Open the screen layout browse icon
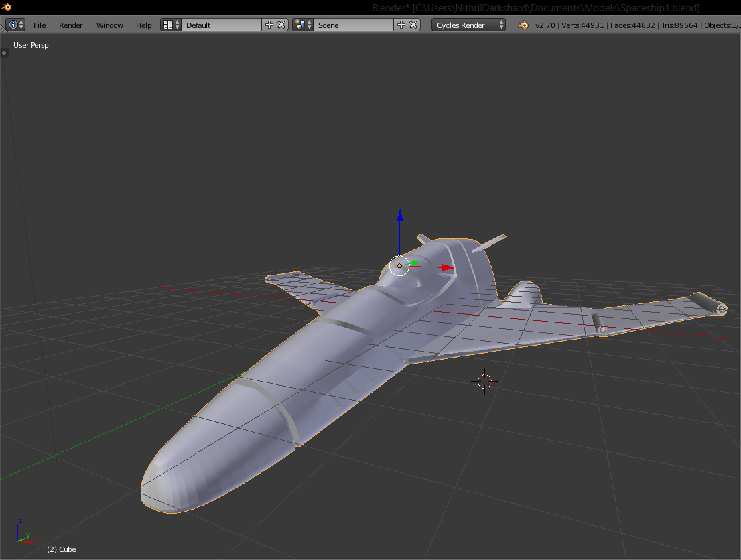Image resolution: width=741 pixels, height=560 pixels. click(171, 25)
